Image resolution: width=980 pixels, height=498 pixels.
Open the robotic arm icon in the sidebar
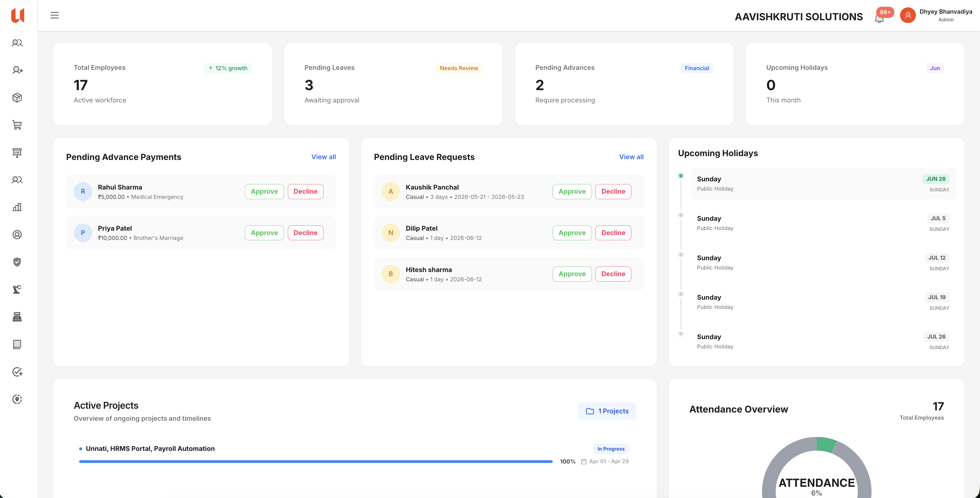click(17, 290)
